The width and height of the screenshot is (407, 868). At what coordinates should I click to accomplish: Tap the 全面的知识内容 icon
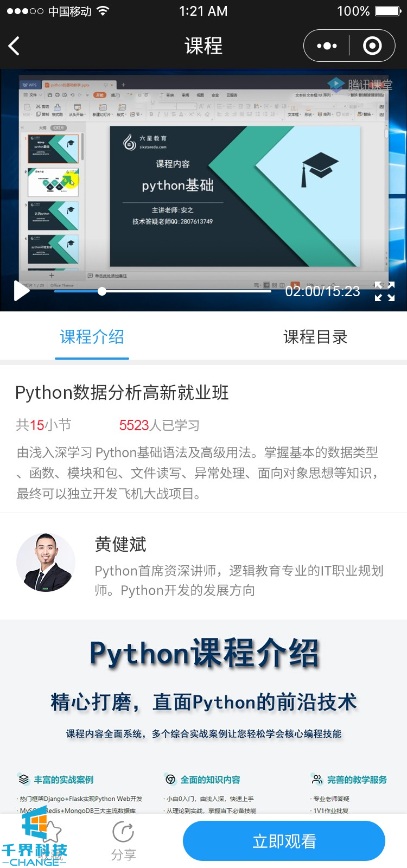[170, 780]
